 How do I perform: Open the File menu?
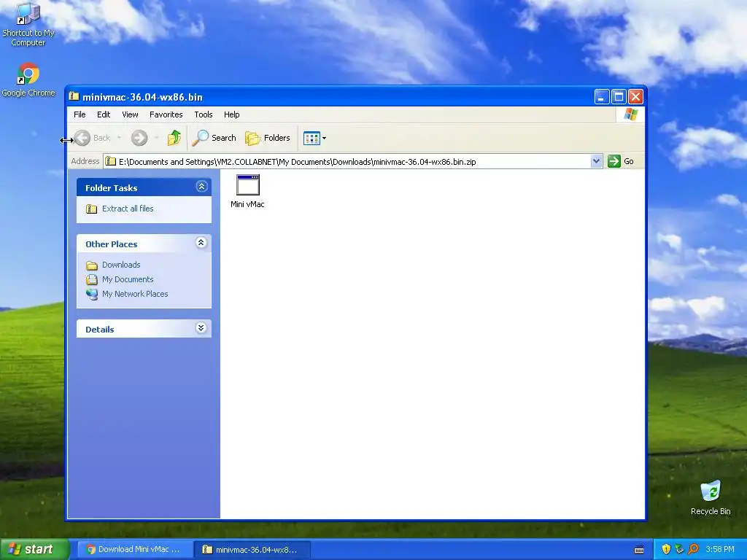80,114
